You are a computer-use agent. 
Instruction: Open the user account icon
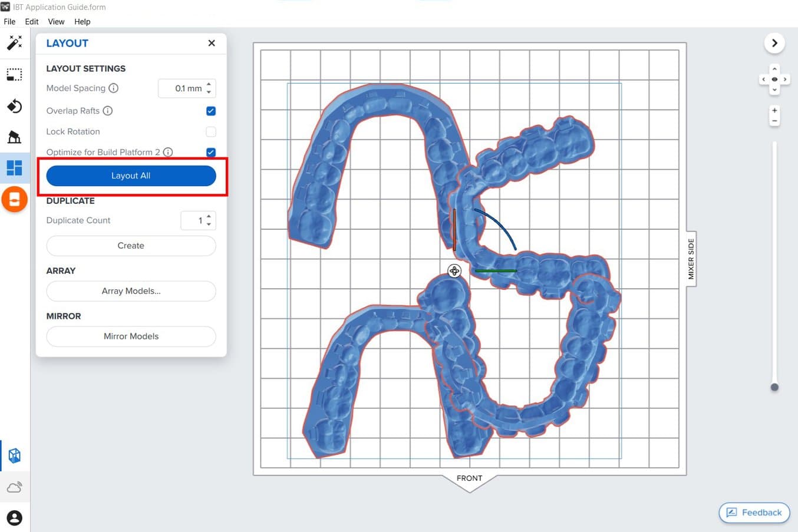point(14,518)
